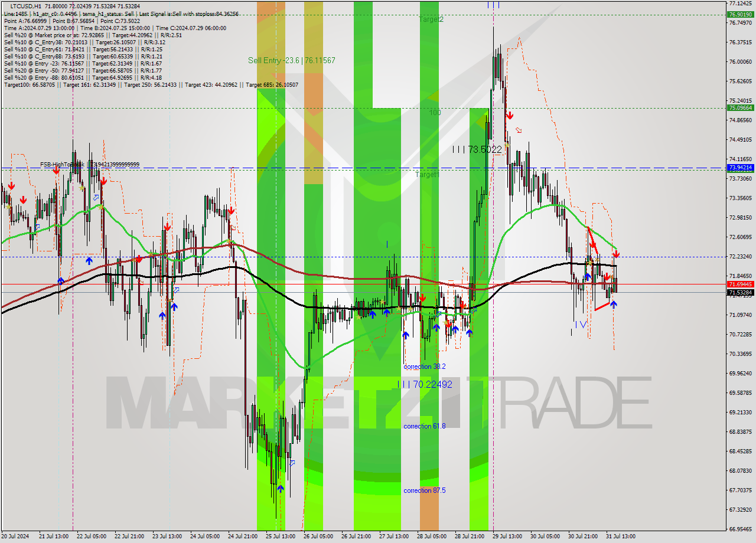Image resolution: width=756 pixels, height=543 pixels.
Task: Click the '25 Jul 13:00' time label
Action: 280,537
